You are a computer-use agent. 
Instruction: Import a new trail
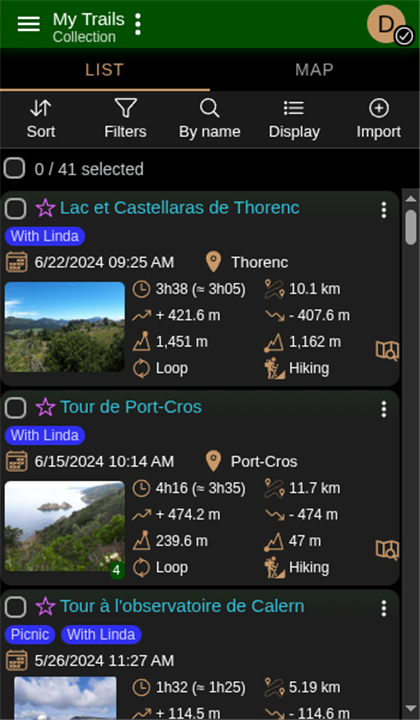coord(379,120)
